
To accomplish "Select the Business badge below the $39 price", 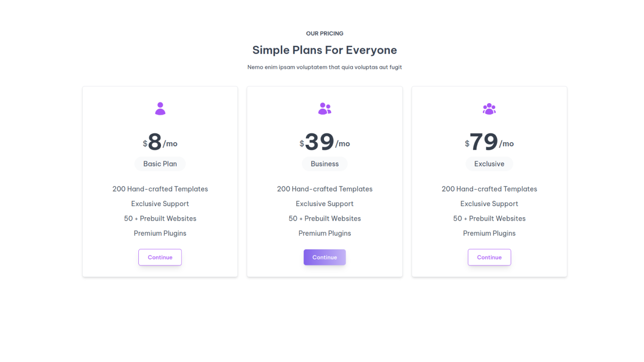I will (325, 163).
